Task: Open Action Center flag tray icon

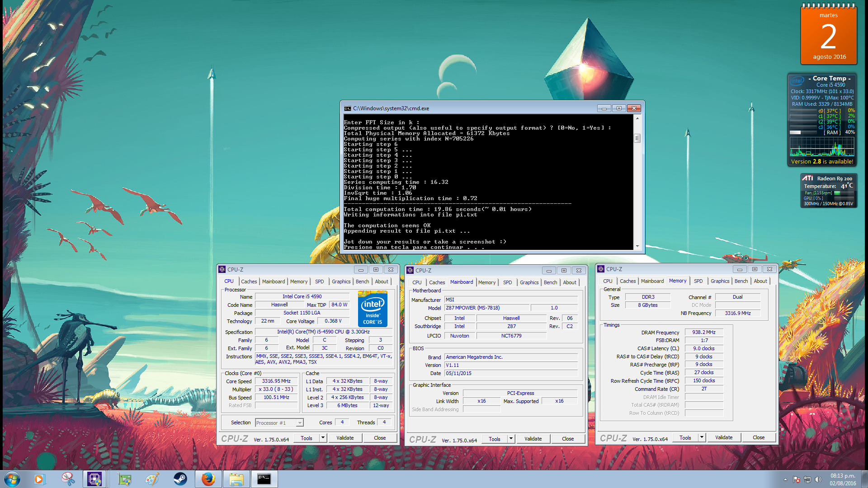Action: tap(797, 479)
